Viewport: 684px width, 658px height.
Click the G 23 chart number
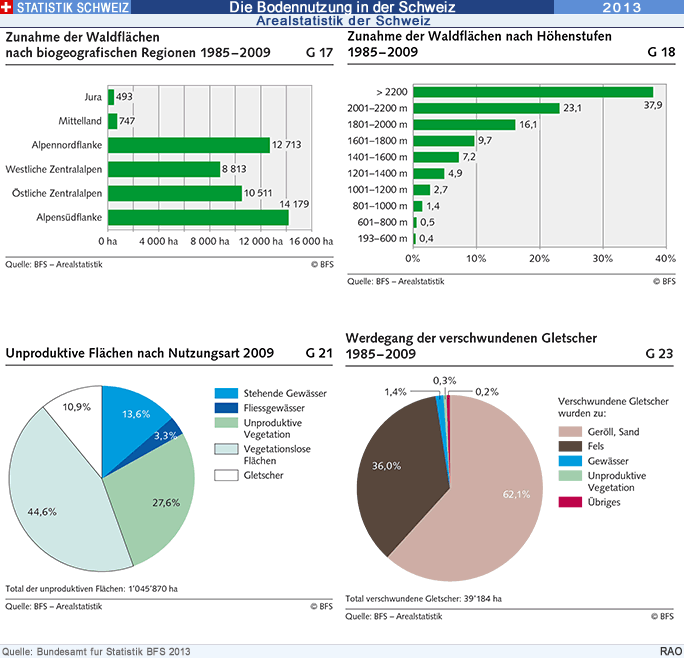[x=660, y=353]
